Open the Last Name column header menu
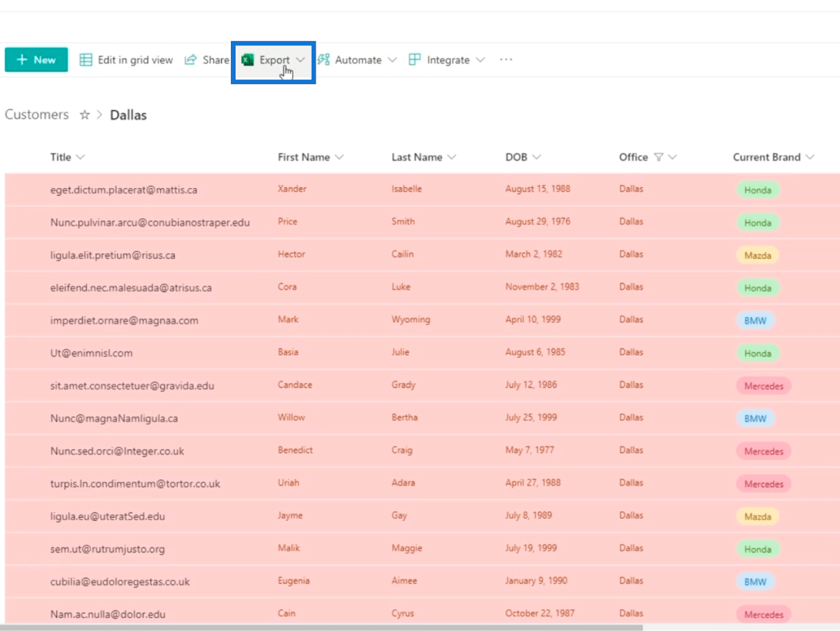This screenshot has height=631, width=840. [x=423, y=157]
